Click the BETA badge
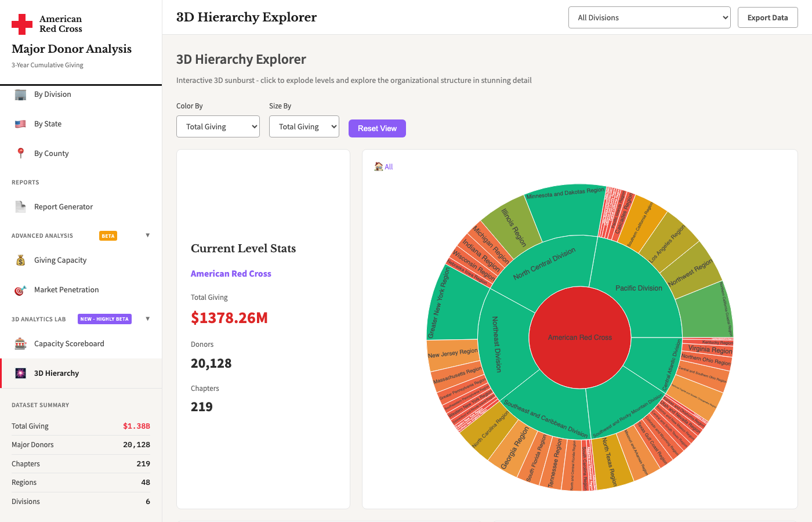812x522 pixels. click(108, 236)
